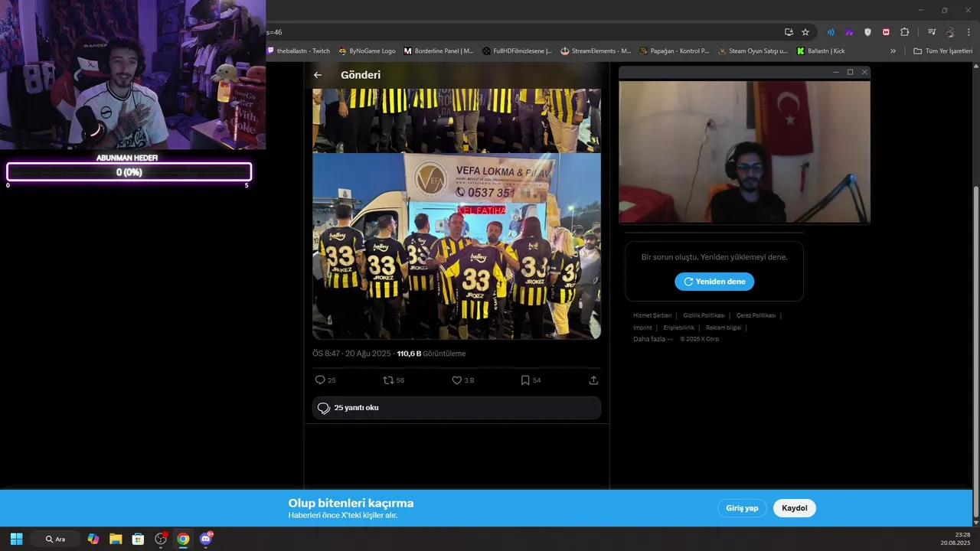Viewport: 980px width, 551px height.
Task: Open the Extensions puzzle icon
Action: 904,32
